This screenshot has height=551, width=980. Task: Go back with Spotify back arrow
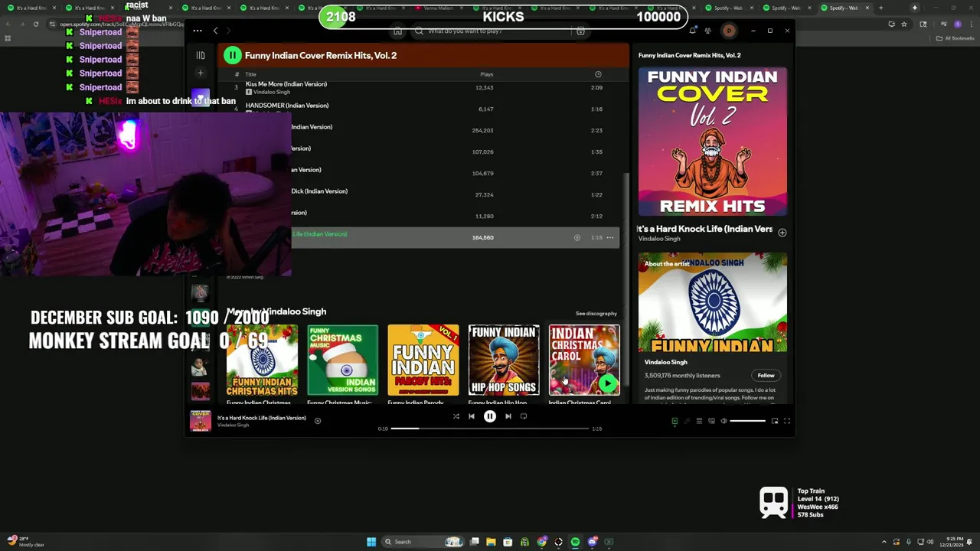[x=216, y=31]
